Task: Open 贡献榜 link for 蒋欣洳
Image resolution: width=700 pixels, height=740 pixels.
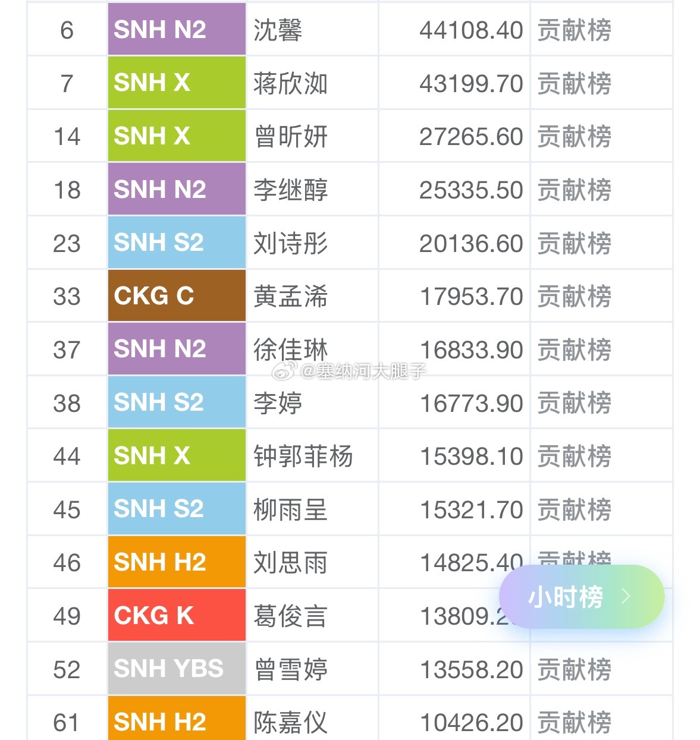Action: click(574, 83)
